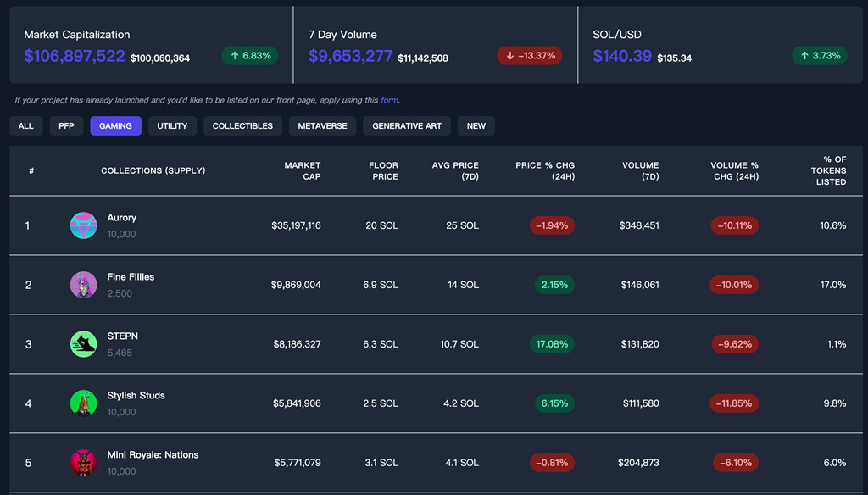Image resolution: width=868 pixels, height=495 pixels.
Task: Click the 3.73% SOL/USD change badge
Action: click(820, 55)
